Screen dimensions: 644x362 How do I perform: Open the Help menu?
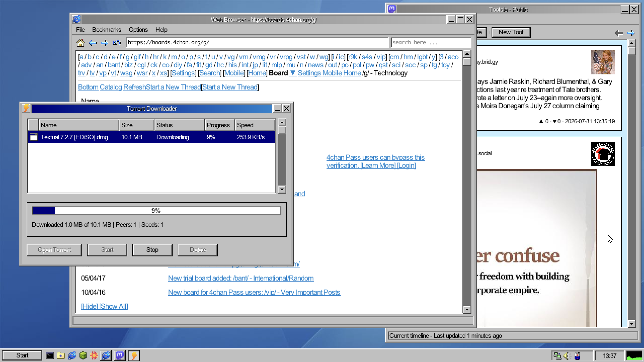point(161,30)
